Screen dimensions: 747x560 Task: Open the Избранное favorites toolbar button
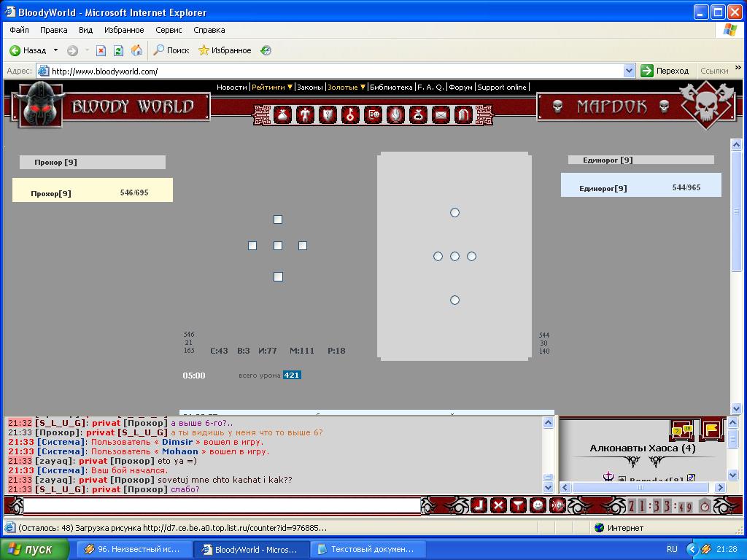[x=225, y=50]
